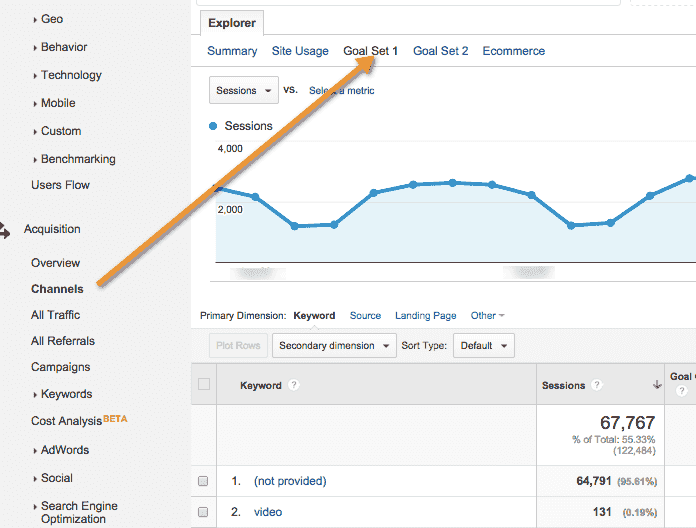Click the sort arrow in Sessions column
This screenshot has width=696, height=528.
pos(657,385)
